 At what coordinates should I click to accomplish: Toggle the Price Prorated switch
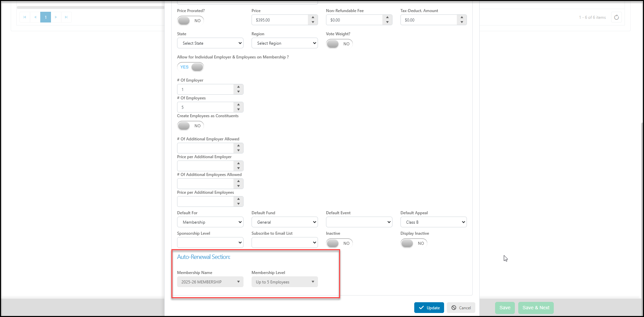191,20
